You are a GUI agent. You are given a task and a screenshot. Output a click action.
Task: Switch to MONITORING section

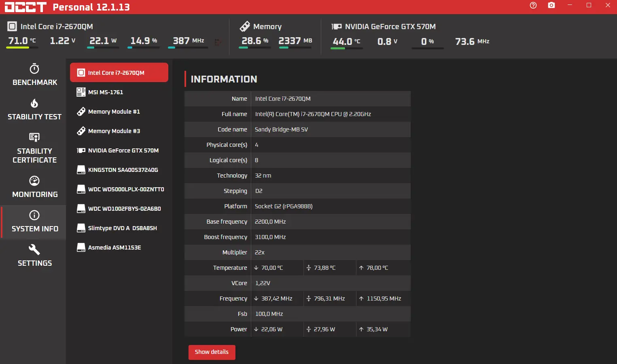(34, 187)
